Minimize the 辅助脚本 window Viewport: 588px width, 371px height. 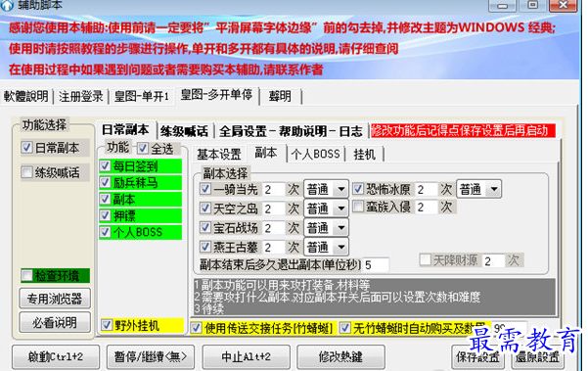502,5
